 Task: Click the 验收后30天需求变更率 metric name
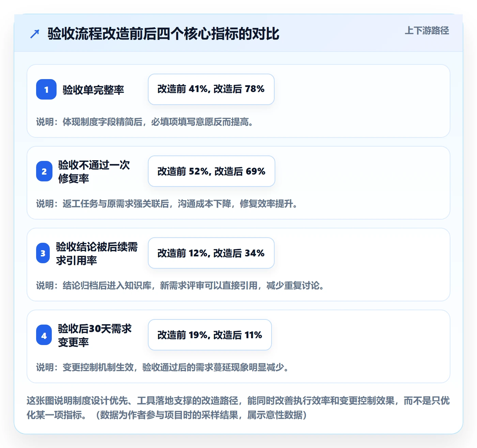(95, 335)
